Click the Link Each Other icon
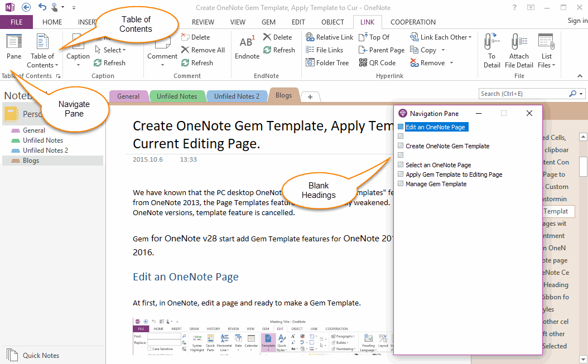The width and height of the screenshot is (588, 364). (414, 37)
